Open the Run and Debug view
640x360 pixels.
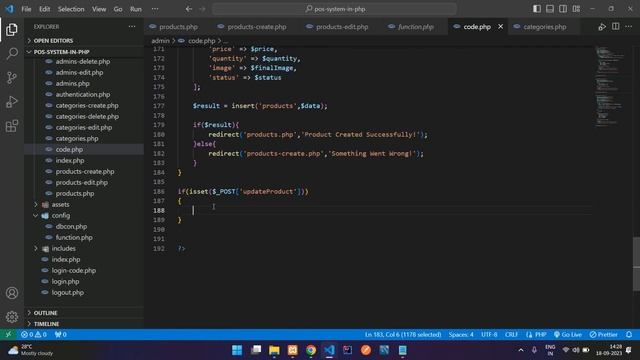pos(12,102)
